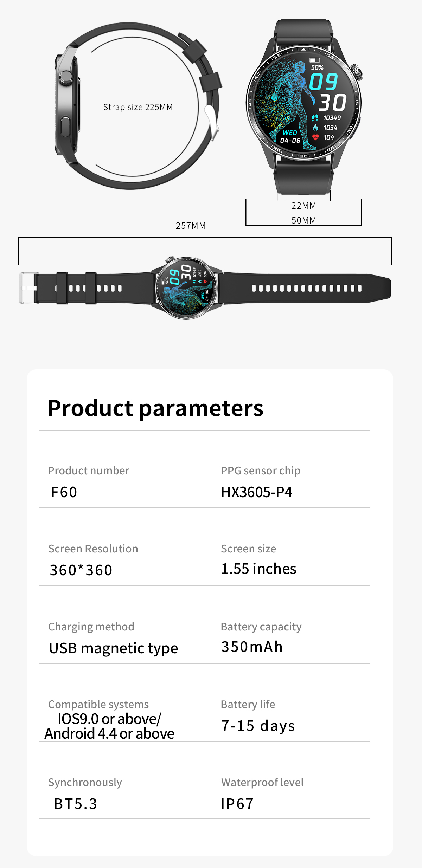Click the 257MM length label
The width and height of the screenshot is (422, 868).
[x=191, y=226]
